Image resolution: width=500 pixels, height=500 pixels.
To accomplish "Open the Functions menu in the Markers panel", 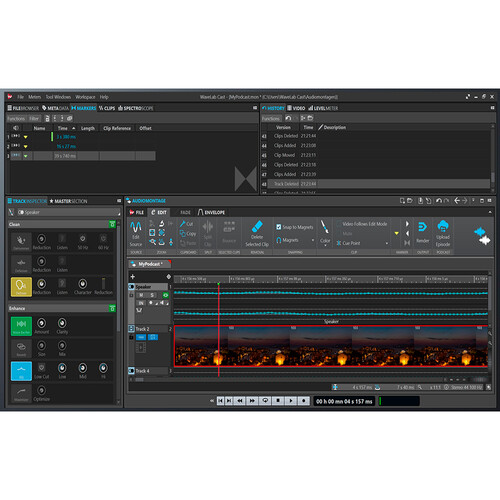I will tap(16, 118).
